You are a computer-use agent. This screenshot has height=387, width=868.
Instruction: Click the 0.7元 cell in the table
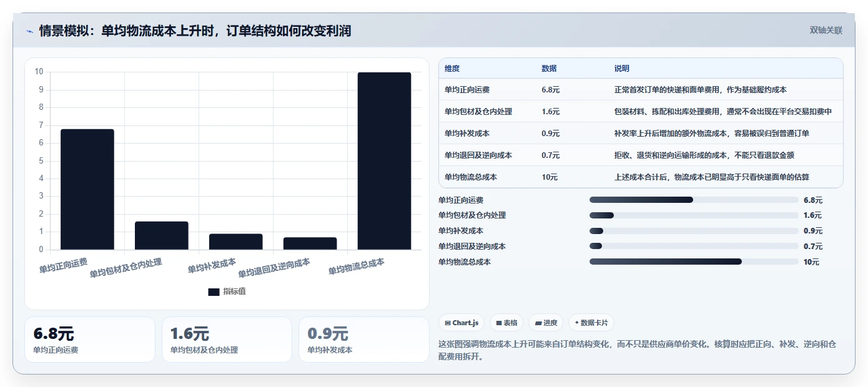[551, 155]
